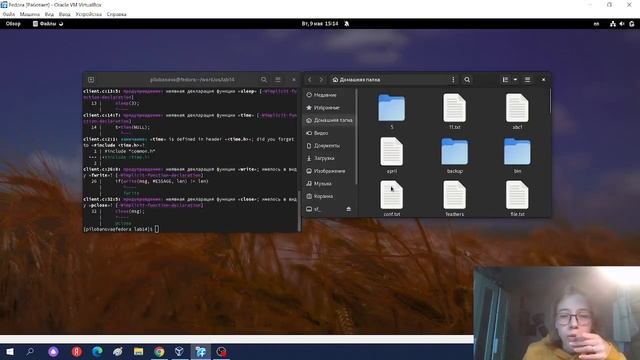Open VirtualBox Manager cube icon in taskbar
Viewport: 640px width, 360px height.
[180, 351]
